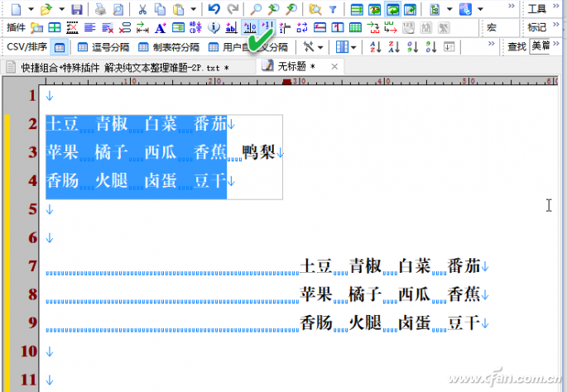Click the Configuration tree icon
Screen dimensions: 567x392
point(435,9)
